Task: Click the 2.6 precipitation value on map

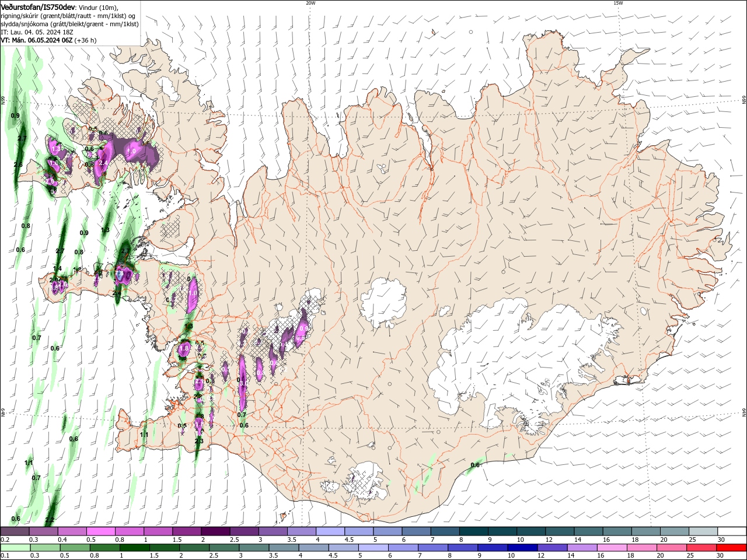Action: click(x=18, y=165)
